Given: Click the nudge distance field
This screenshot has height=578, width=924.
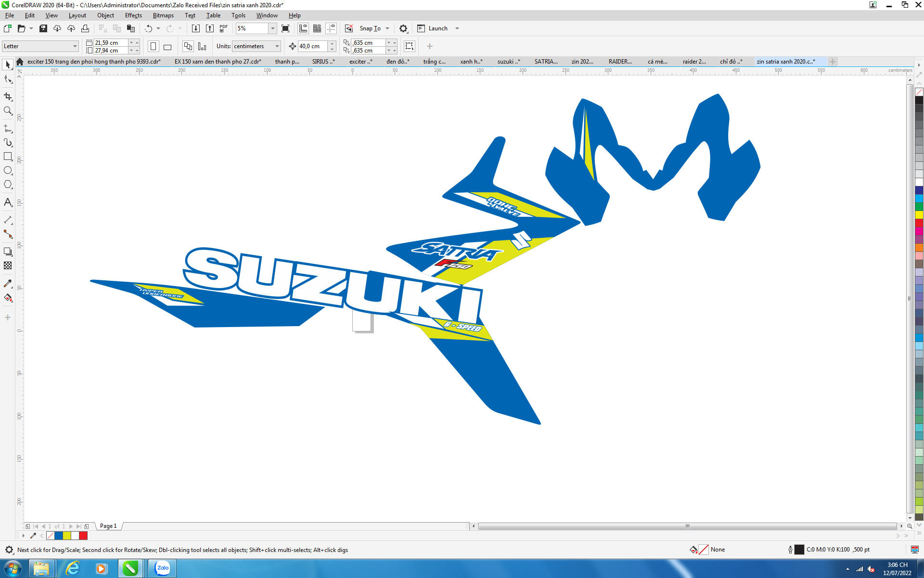Looking at the screenshot, I should [312, 46].
